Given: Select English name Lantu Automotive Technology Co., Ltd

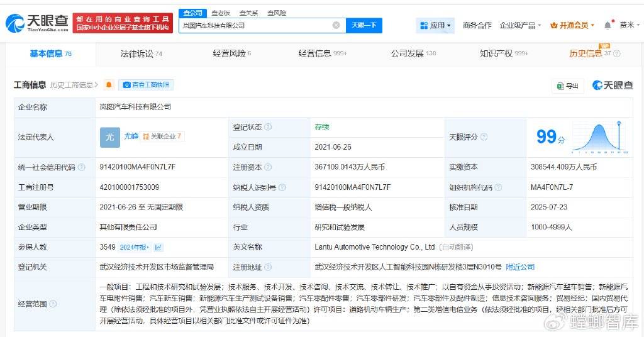Looking at the screenshot, I should coord(375,247).
